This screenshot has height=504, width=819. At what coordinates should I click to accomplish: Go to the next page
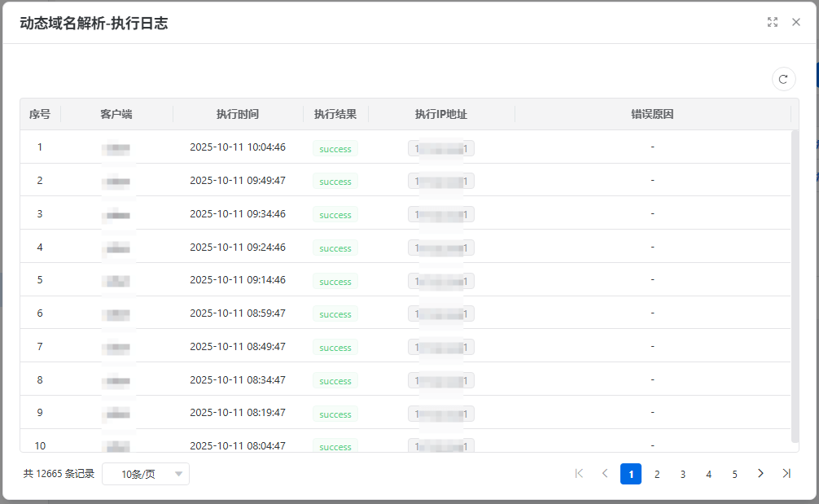click(x=760, y=474)
